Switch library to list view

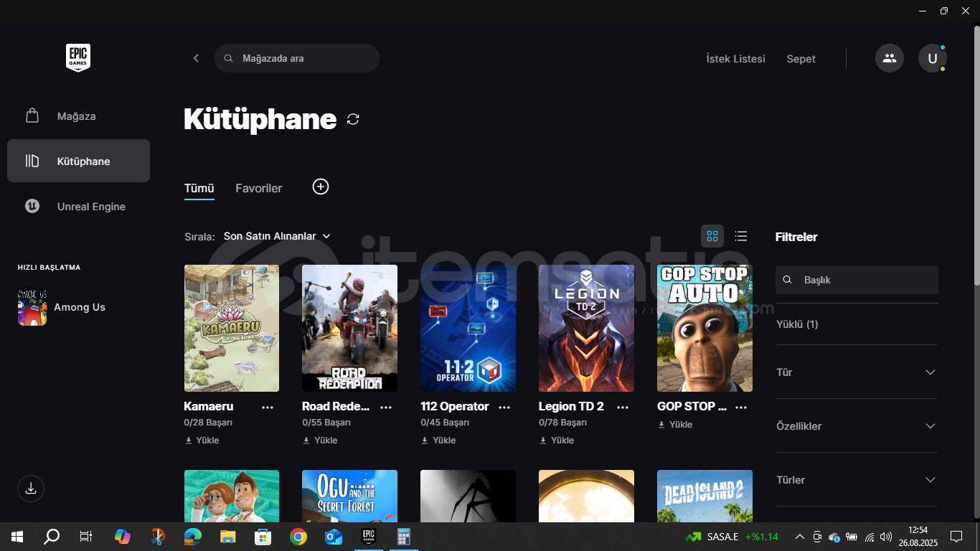[x=741, y=236]
